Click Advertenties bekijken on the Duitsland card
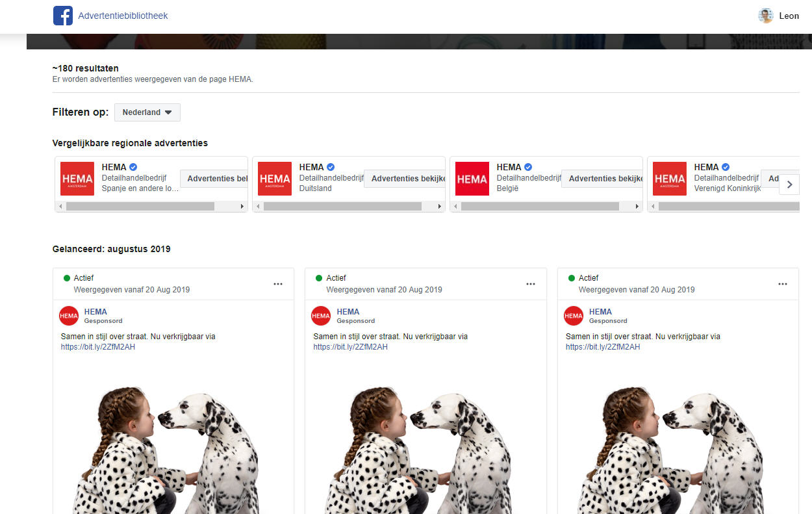The height and width of the screenshot is (514, 812). point(405,179)
